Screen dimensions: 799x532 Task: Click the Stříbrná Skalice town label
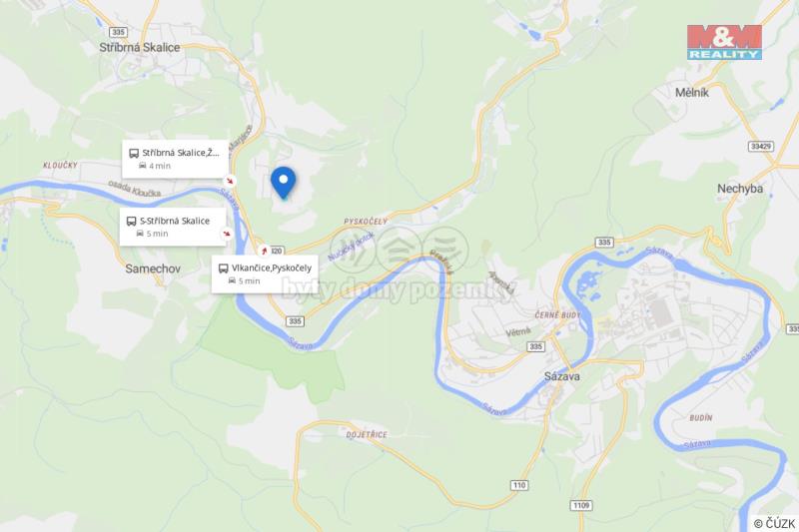(x=140, y=47)
